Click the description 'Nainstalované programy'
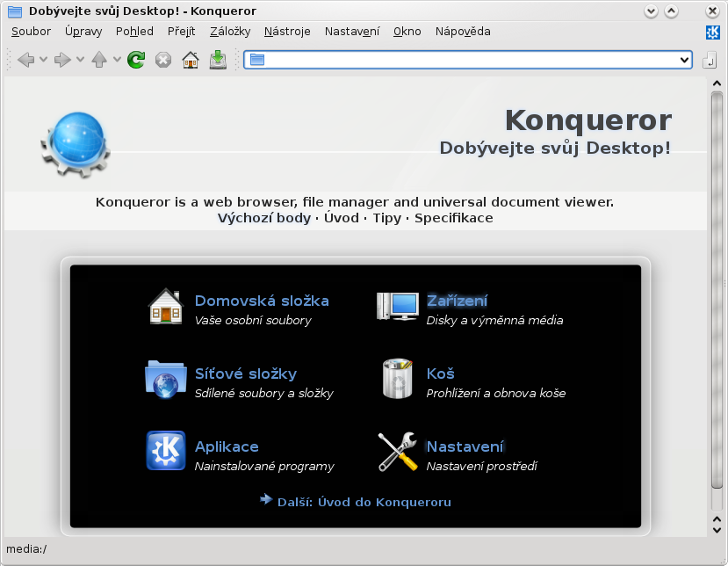 point(264,466)
